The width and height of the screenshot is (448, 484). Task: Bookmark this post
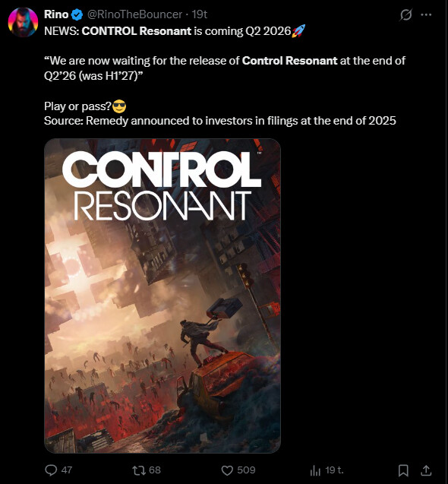pos(403,470)
